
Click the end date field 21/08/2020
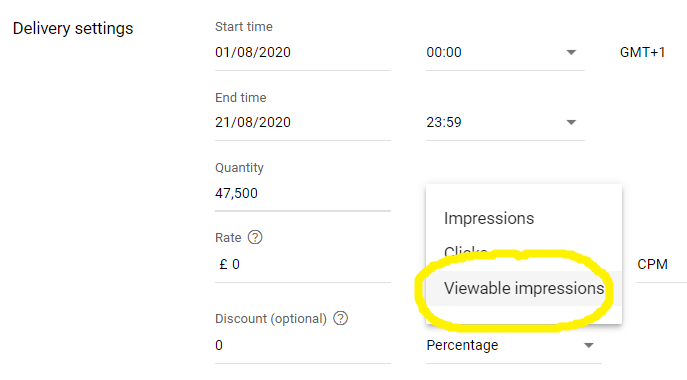click(x=303, y=122)
